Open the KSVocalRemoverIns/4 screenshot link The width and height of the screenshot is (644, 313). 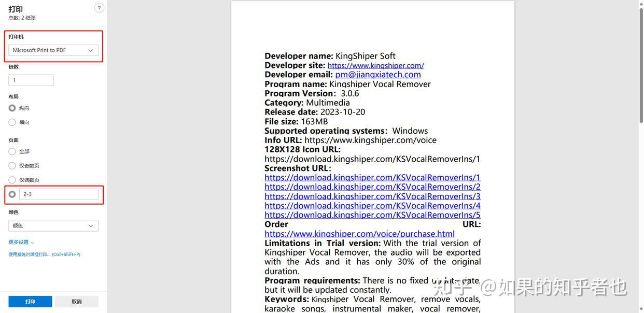pos(373,206)
